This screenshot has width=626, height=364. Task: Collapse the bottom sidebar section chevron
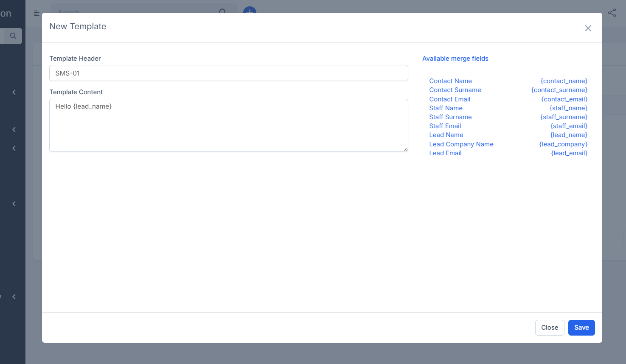pos(14,296)
